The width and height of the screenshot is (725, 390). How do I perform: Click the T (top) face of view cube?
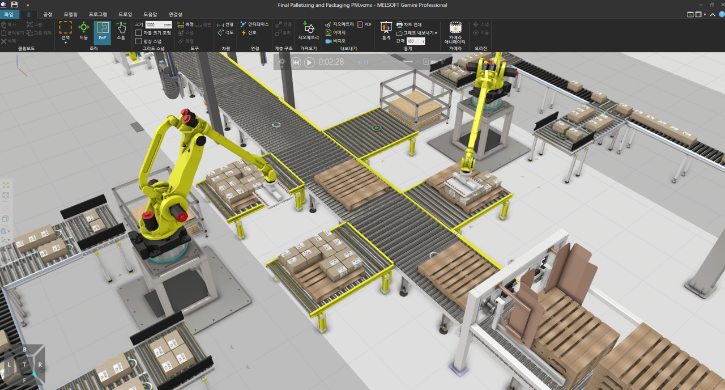coord(24,364)
